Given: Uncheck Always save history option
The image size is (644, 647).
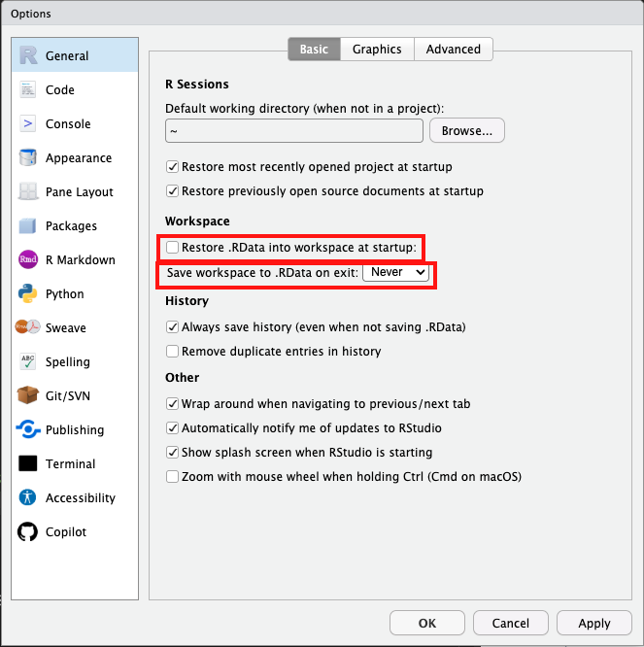Looking at the screenshot, I should click(x=173, y=328).
